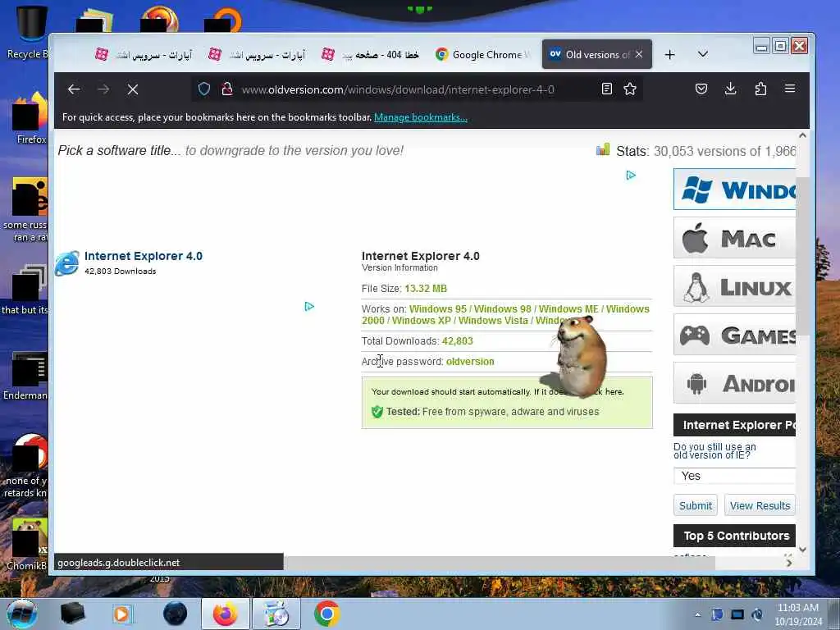Open the Yes poll answer dropdown
This screenshot has height=630, width=840.
734,476
